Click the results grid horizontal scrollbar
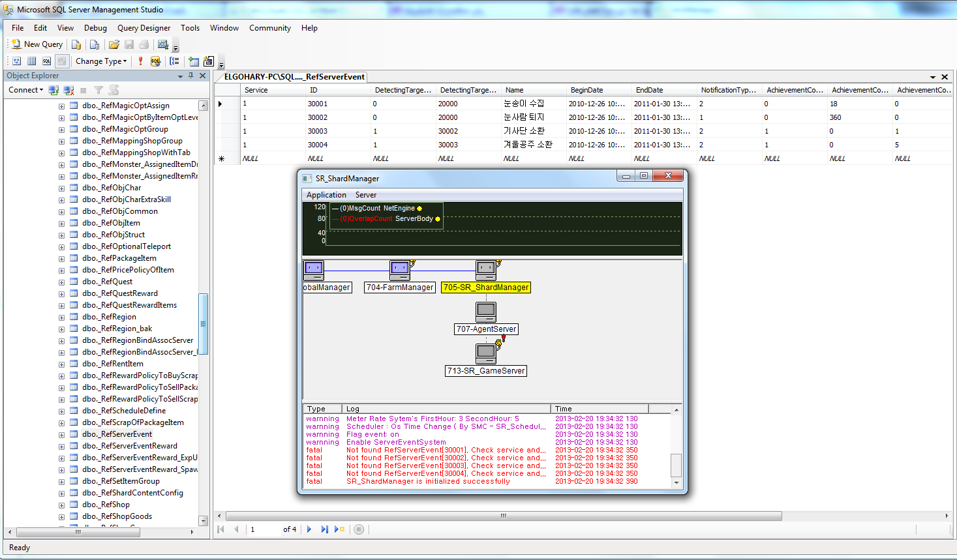Image resolution: width=957 pixels, height=560 pixels. pos(504,516)
